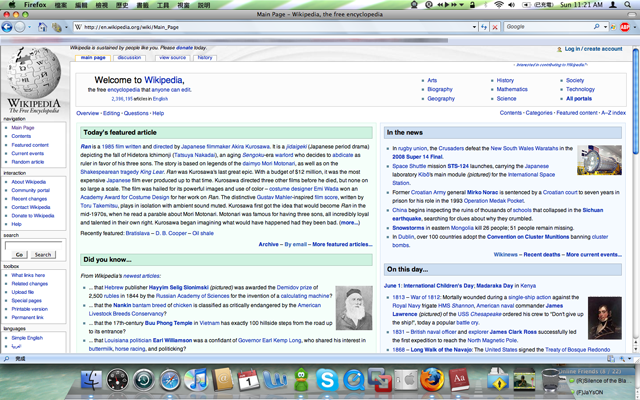Screen dimensions: 640x400
Task: Go back with the Firefox back arrow
Action: [x=7, y=27]
